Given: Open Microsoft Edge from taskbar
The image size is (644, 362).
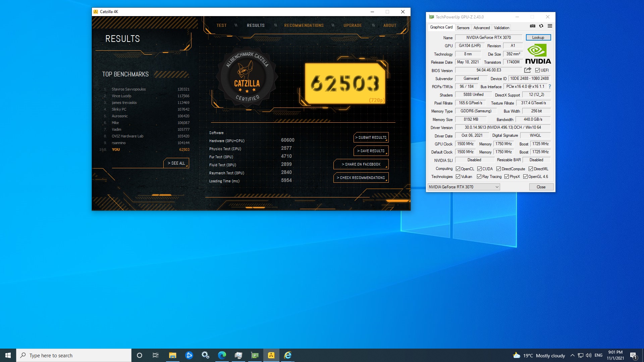Looking at the screenshot, I should tap(222, 355).
